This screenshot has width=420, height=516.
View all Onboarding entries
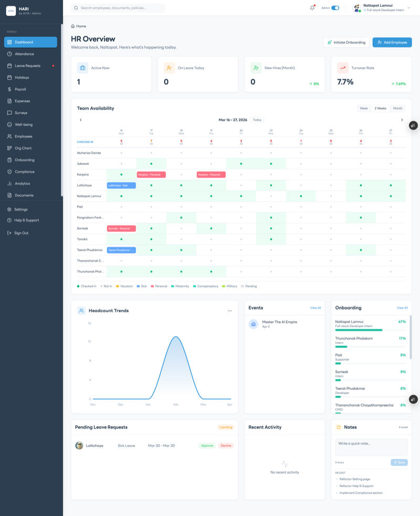[x=402, y=308]
